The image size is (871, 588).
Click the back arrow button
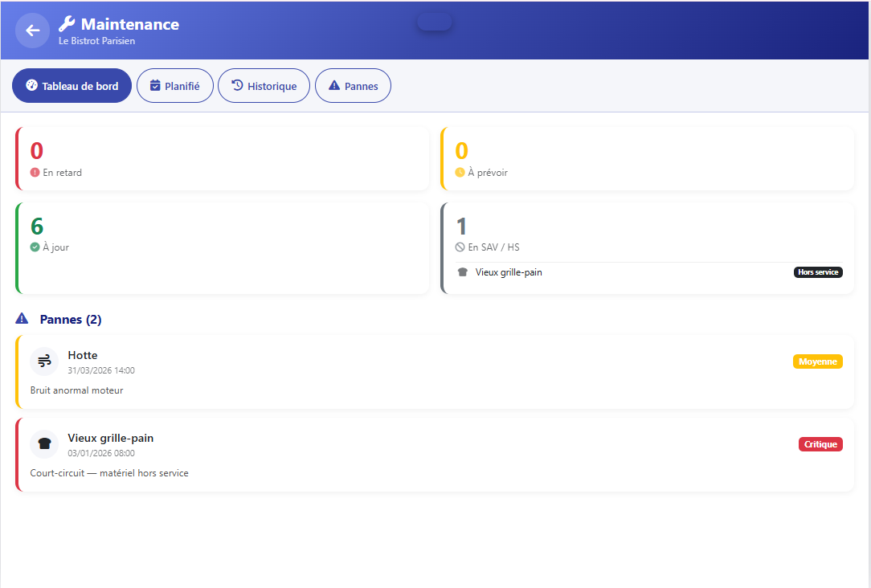pos(32,31)
